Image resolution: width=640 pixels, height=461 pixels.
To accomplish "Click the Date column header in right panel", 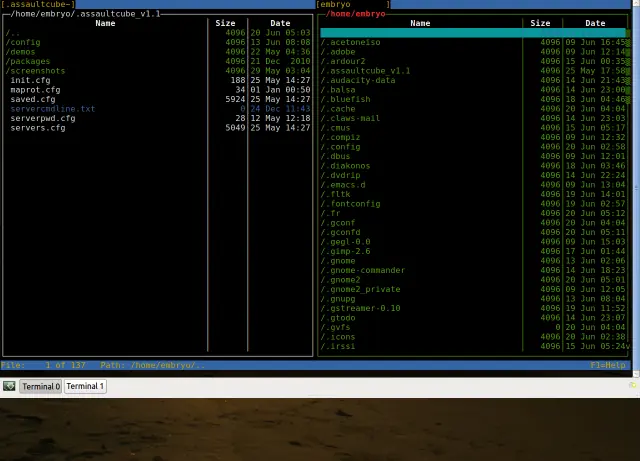I will pos(595,23).
